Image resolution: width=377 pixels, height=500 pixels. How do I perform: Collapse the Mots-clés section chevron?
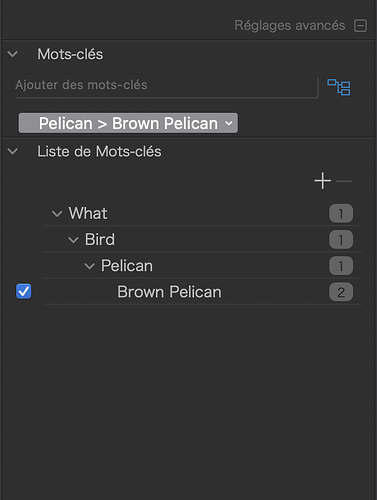pyautogui.click(x=13, y=54)
